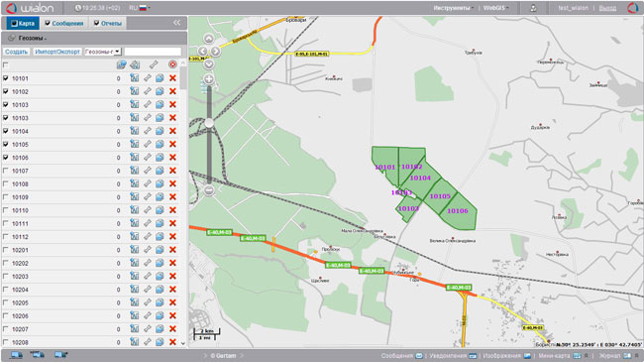Collapse the left panel with double chevron
This screenshot has width=644, height=362.
point(176,23)
